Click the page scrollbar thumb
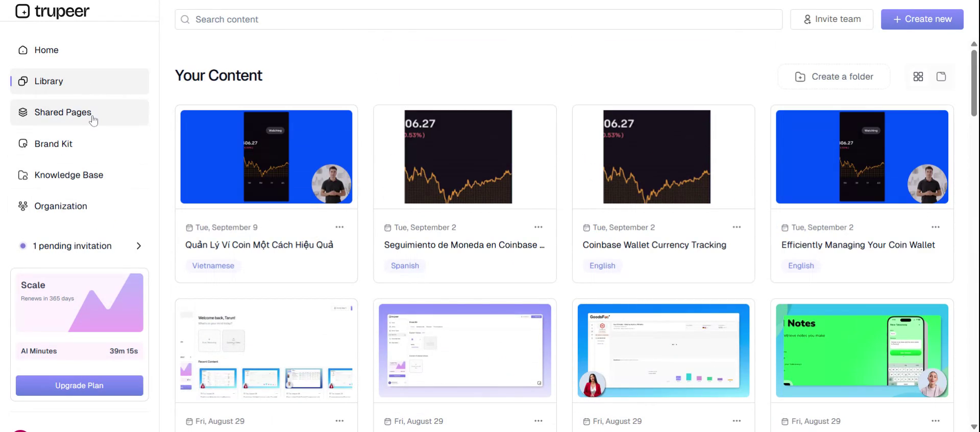This screenshot has height=432, width=980. (974, 83)
